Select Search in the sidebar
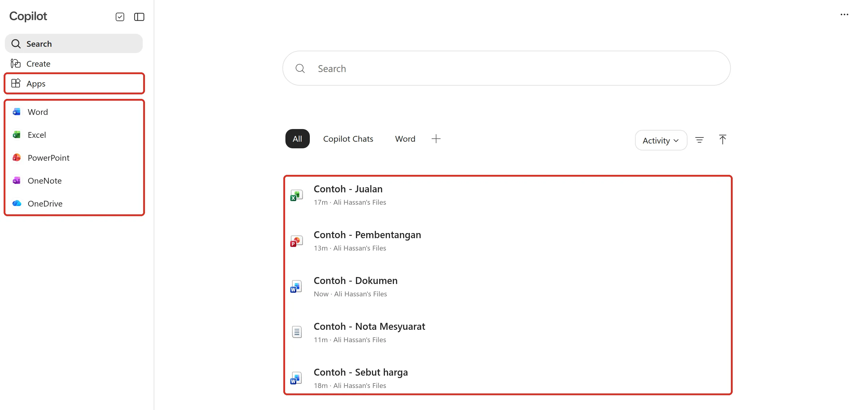The height and width of the screenshot is (410, 868). [x=74, y=43]
